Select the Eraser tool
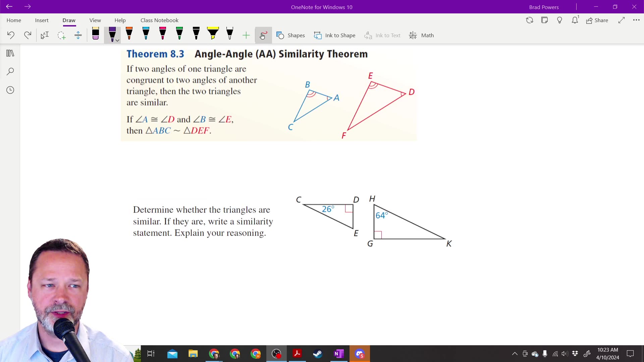Image resolution: width=644 pixels, height=362 pixels. click(95, 35)
